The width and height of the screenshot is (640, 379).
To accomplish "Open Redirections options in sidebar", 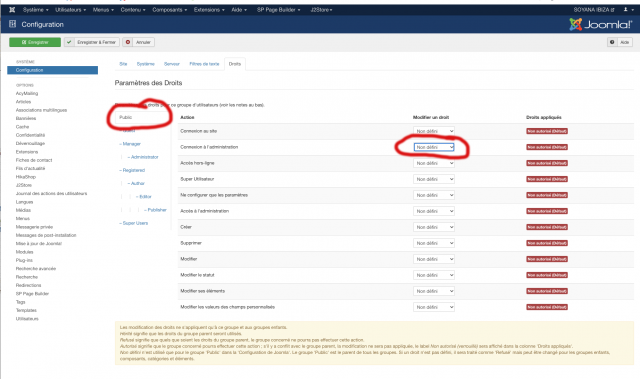I will point(29,285).
